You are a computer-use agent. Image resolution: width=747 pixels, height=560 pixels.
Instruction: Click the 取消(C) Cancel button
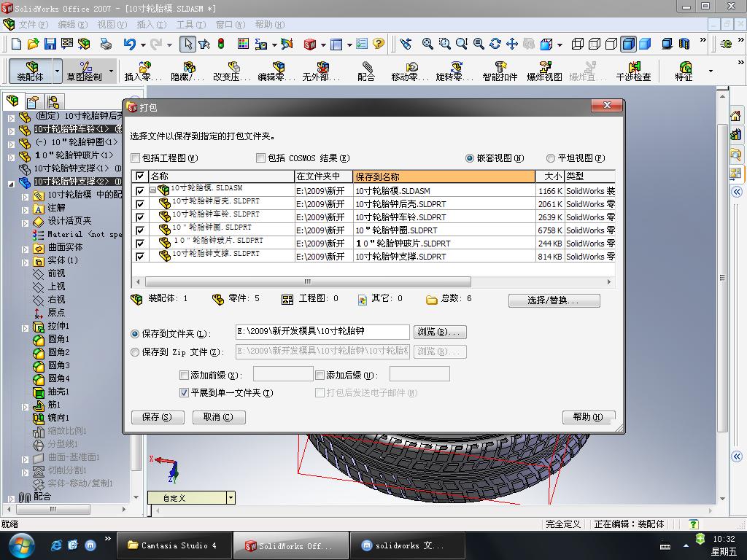pyautogui.click(x=219, y=417)
